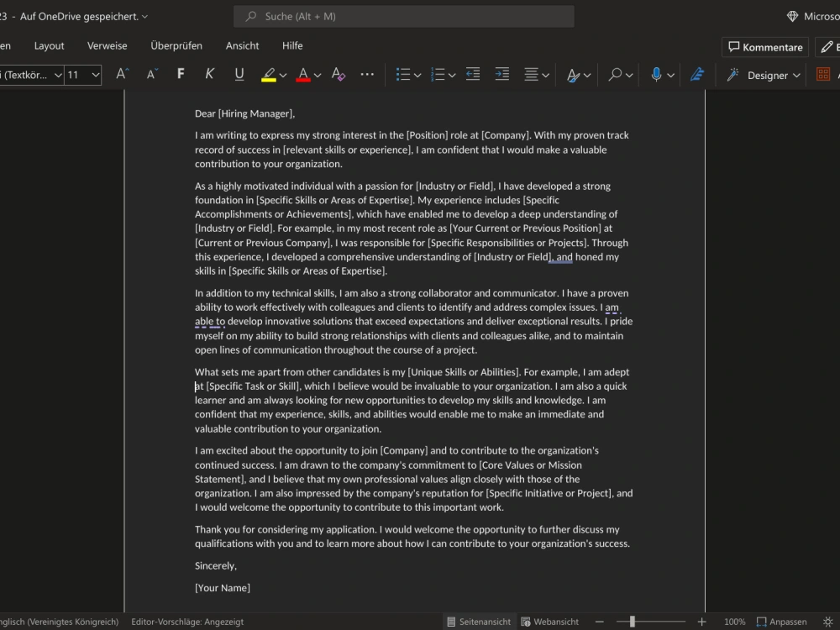This screenshot has height=630, width=840.
Task: Expand the font color dropdown arrow
Action: click(x=316, y=75)
